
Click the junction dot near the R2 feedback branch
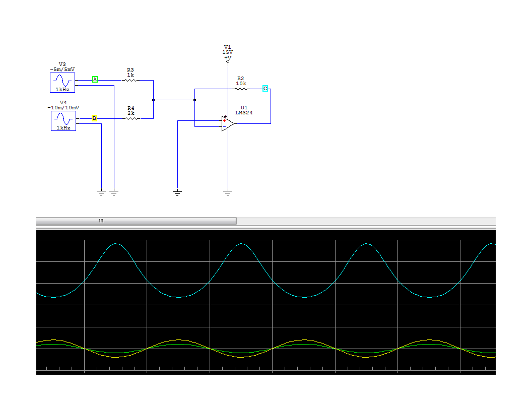[195, 100]
